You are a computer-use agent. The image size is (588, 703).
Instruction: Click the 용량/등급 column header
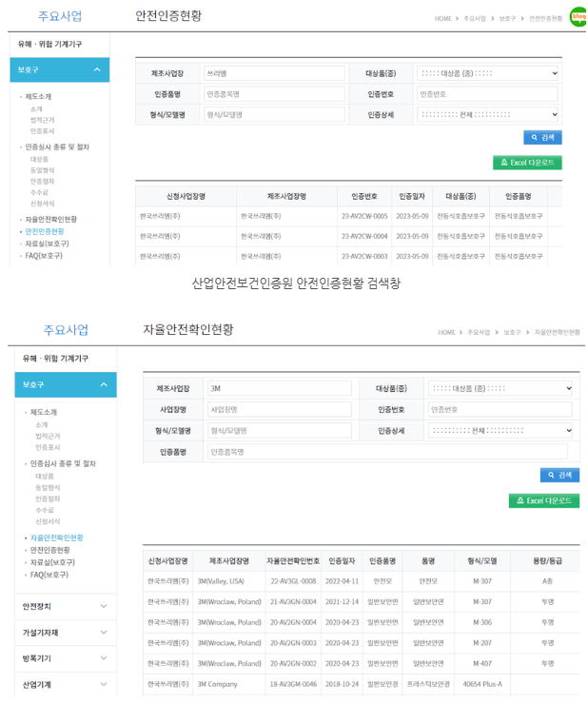point(547,561)
